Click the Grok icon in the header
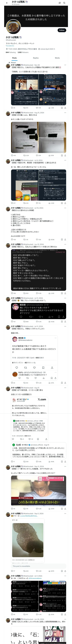 (x=60, y=3)
